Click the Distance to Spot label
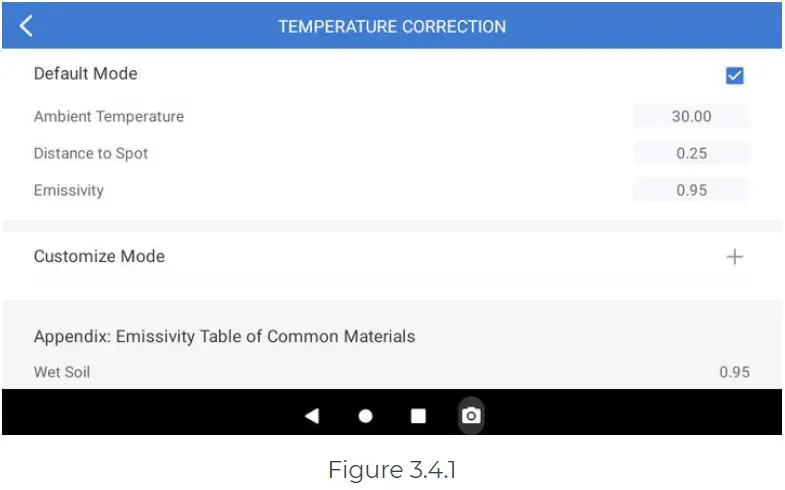 click(91, 153)
